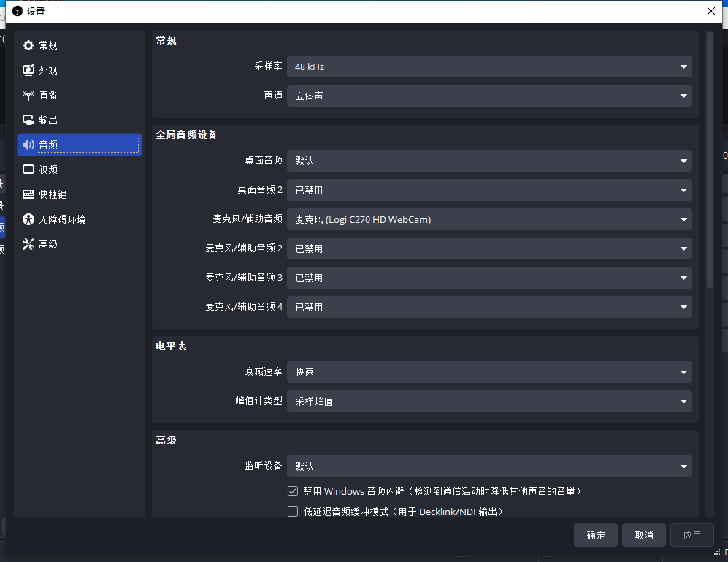Open the 声道 立体声 dropdown
Viewport: 728px width, 562px height.
[x=488, y=96]
